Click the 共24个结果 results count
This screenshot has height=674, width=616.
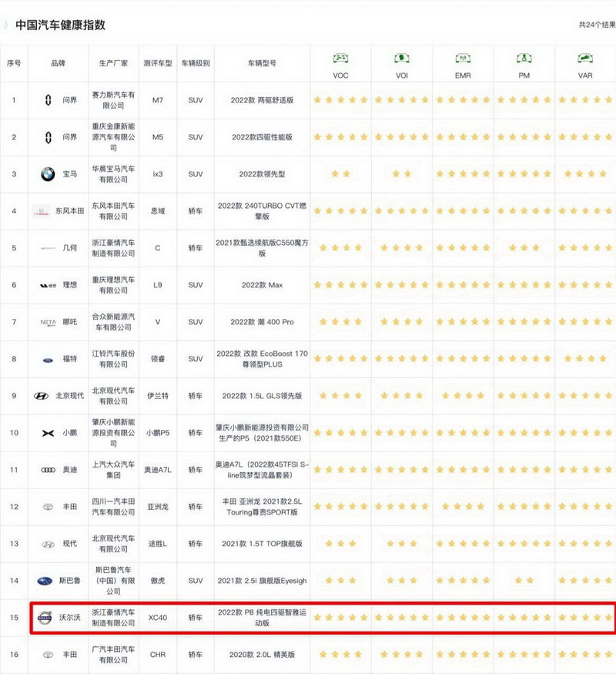(x=597, y=25)
